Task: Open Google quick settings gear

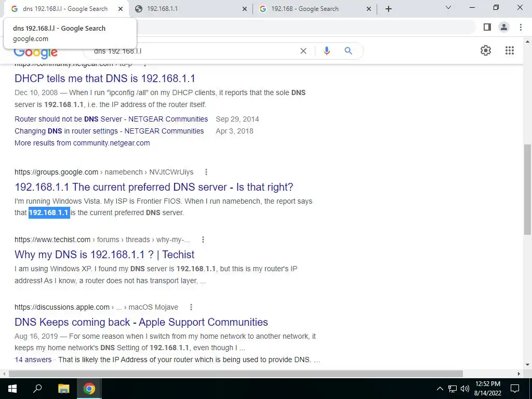Action: [x=486, y=50]
